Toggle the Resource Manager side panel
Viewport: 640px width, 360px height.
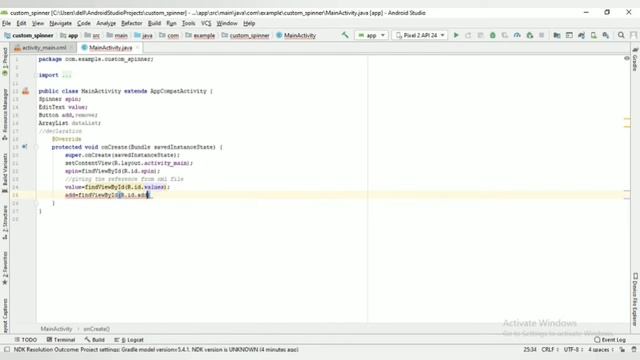point(5,115)
